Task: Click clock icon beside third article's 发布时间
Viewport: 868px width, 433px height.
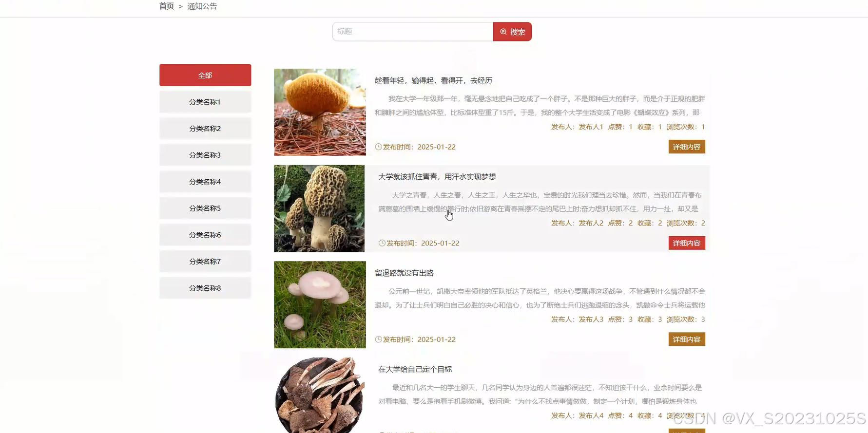Action: [x=378, y=339]
